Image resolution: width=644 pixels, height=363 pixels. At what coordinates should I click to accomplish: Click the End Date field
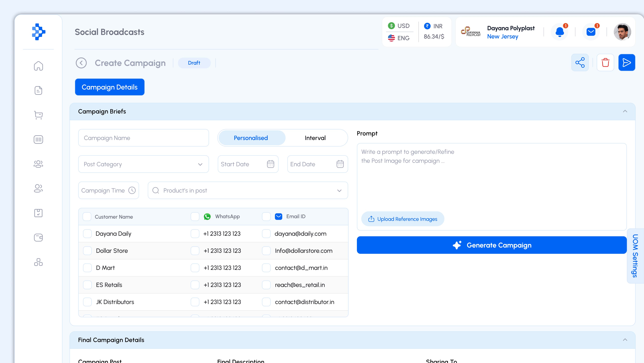[317, 164]
